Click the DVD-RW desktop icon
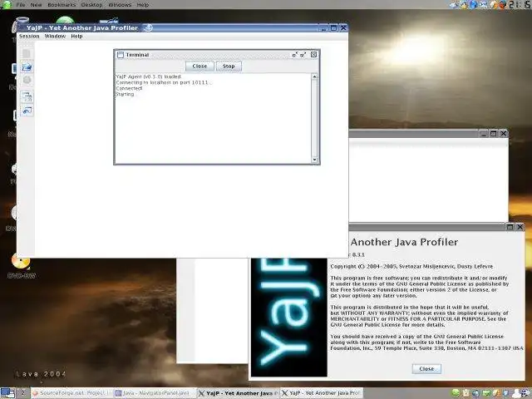 click(x=21, y=266)
